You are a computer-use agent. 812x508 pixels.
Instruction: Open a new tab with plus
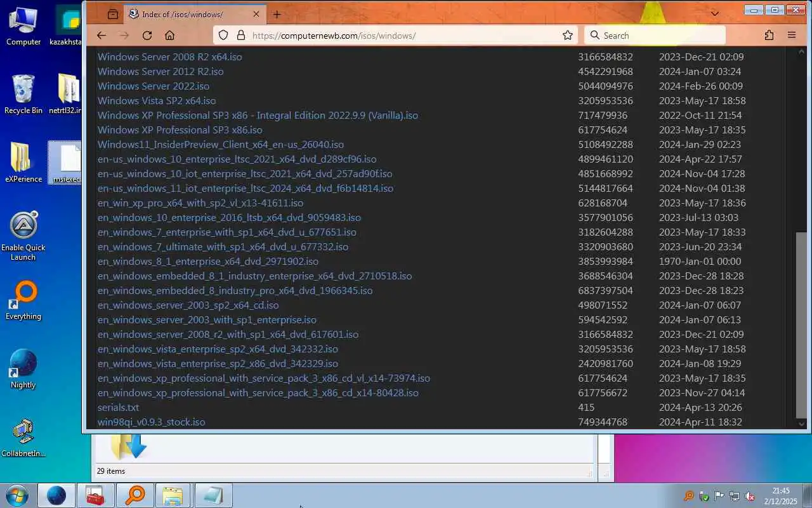pos(277,14)
